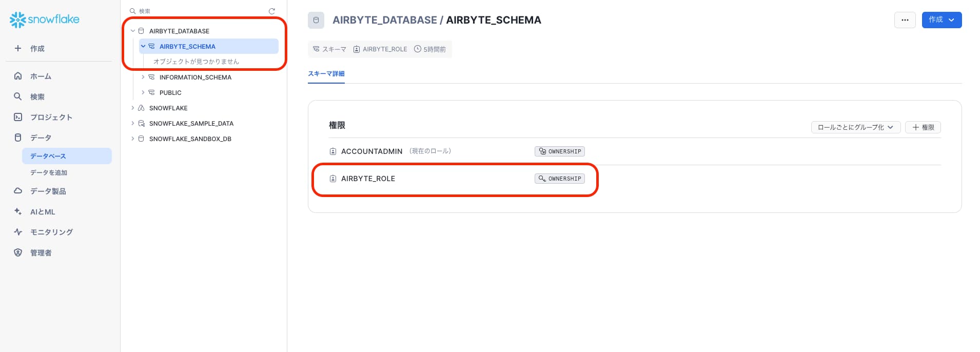Click the ＋権限 button
Image resolution: width=980 pixels, height=352 pixels.
(923, 127)
